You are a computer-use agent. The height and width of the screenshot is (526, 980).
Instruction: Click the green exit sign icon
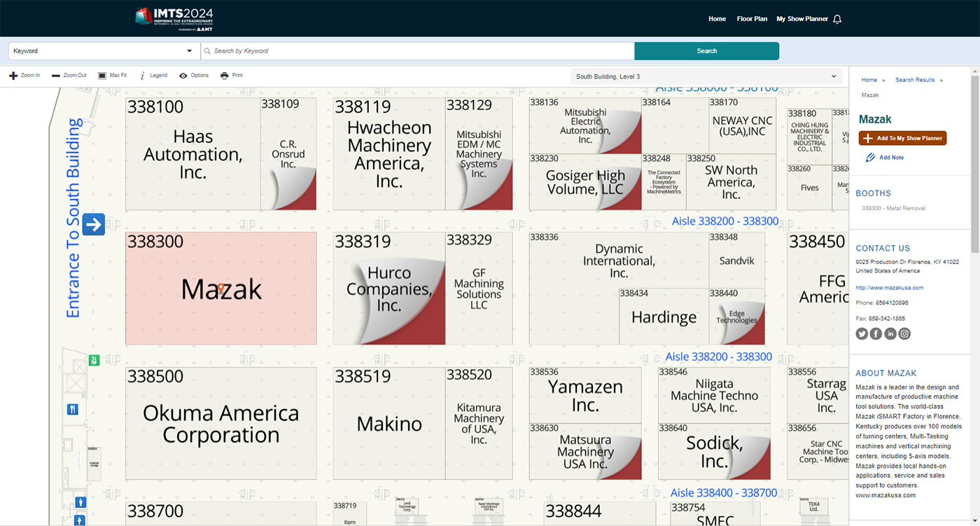click(94, 361)
